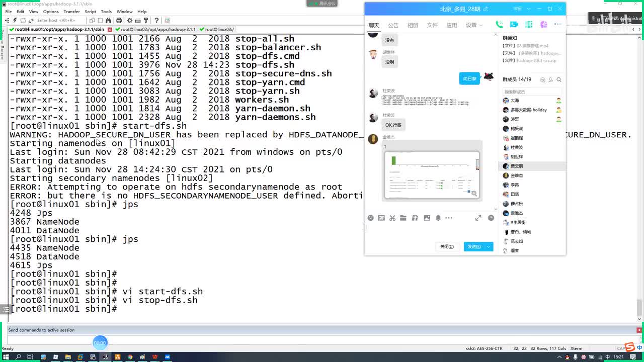Switch to the root@linux03 session tab
Screen dimensions: 644x362
(x=219, y=30)
